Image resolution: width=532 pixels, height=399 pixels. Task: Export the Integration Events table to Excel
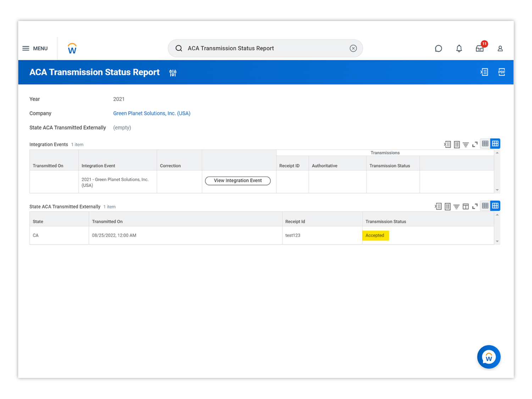click(x=447, y=144)
